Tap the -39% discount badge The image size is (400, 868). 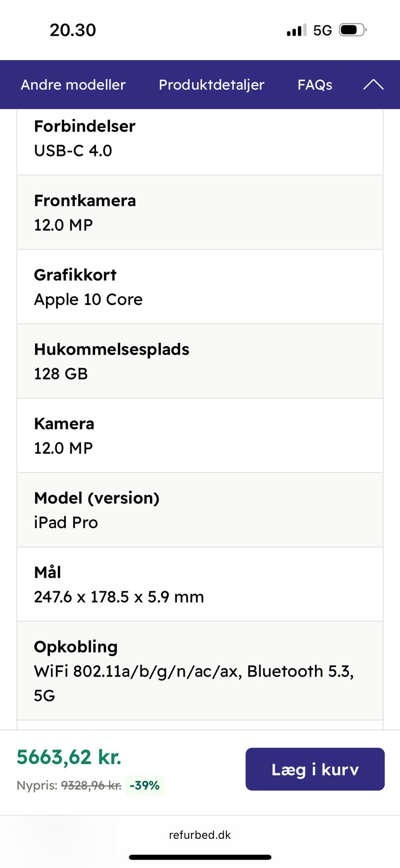click(x=145, y=785)
